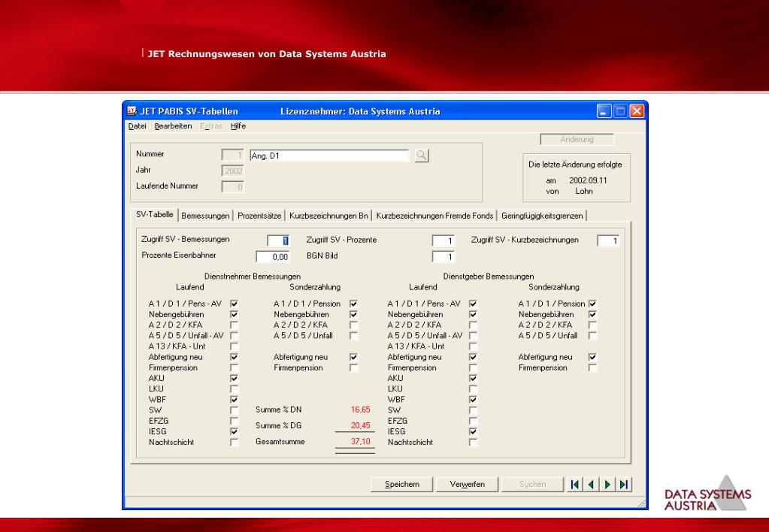Click the Zugriff SV - Bemessungen field
This screenshot has height=532, width=769.
(x=278, y=240)
